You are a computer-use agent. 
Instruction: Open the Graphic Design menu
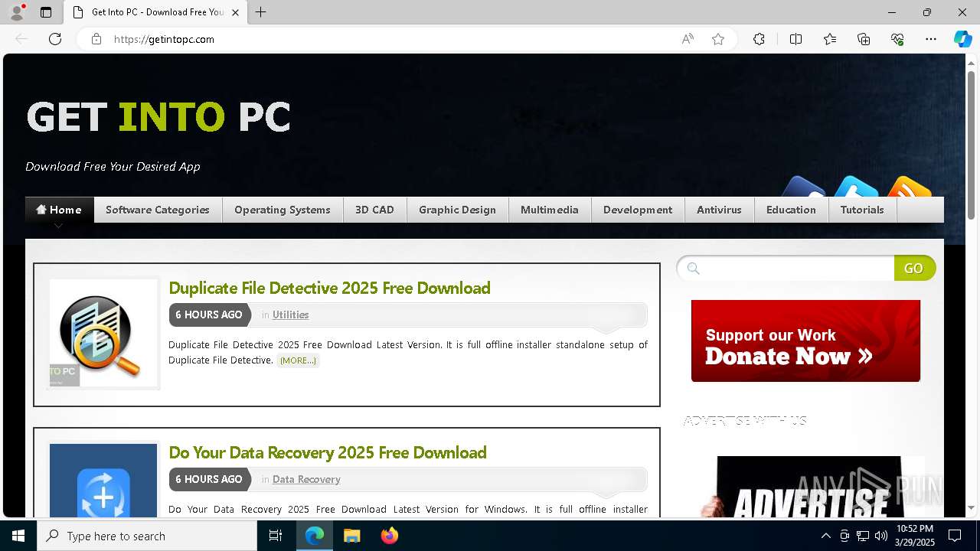[457, 210]
